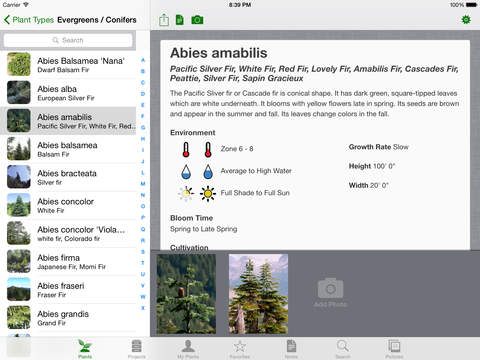Open the My Plants tab
The image size is (480, 360).
point(188,349)
